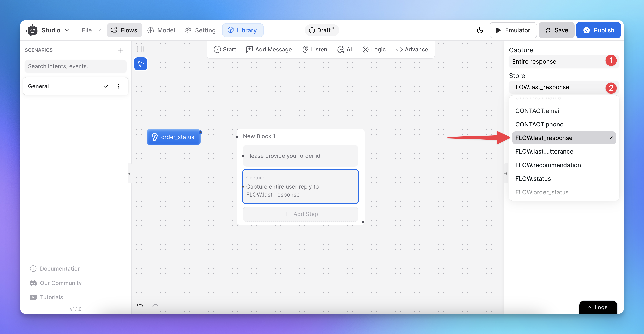The height and width of the screenshot is (334, 644).
Task: Toggle dark mode moon icon
Action: [480, 30]
